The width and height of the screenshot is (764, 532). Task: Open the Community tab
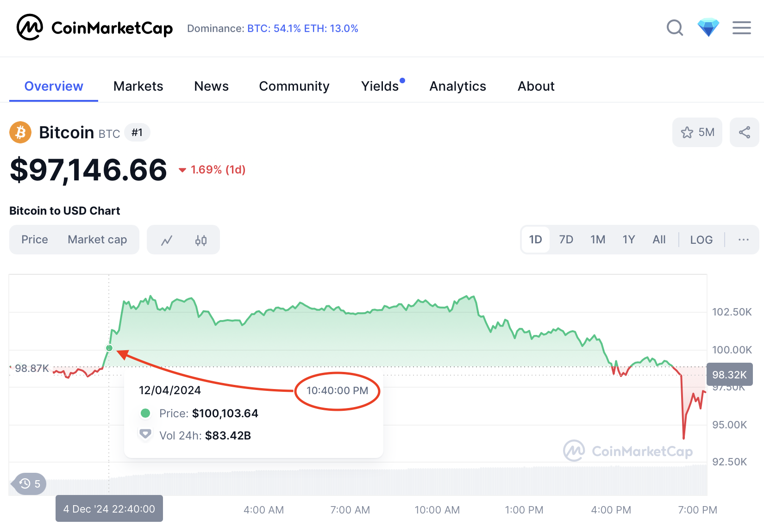click(294, 87)
